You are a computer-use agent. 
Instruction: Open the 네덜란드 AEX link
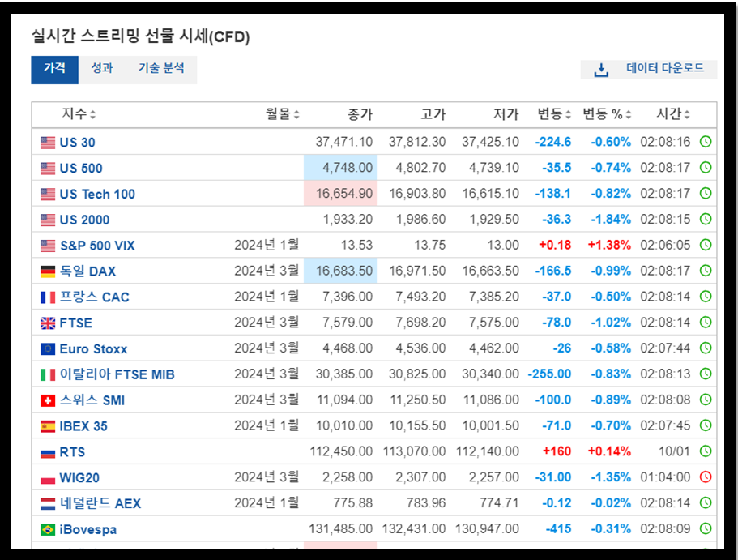100,503
